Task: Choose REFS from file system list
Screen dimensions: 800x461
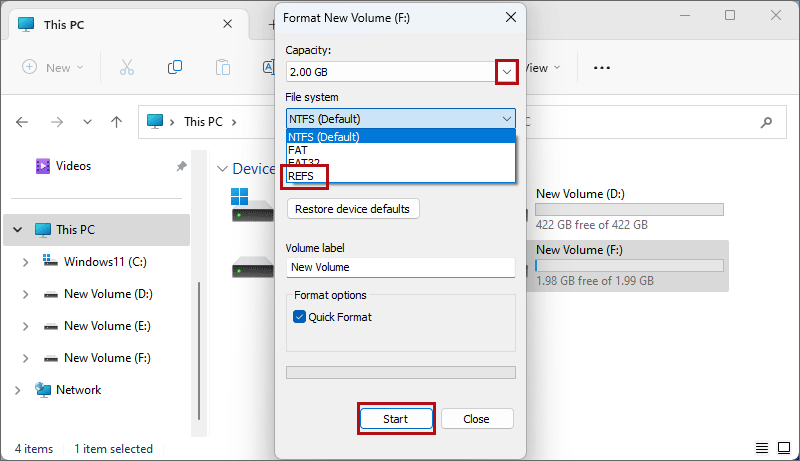Action: pyautogui.click(x=401, y=176)
